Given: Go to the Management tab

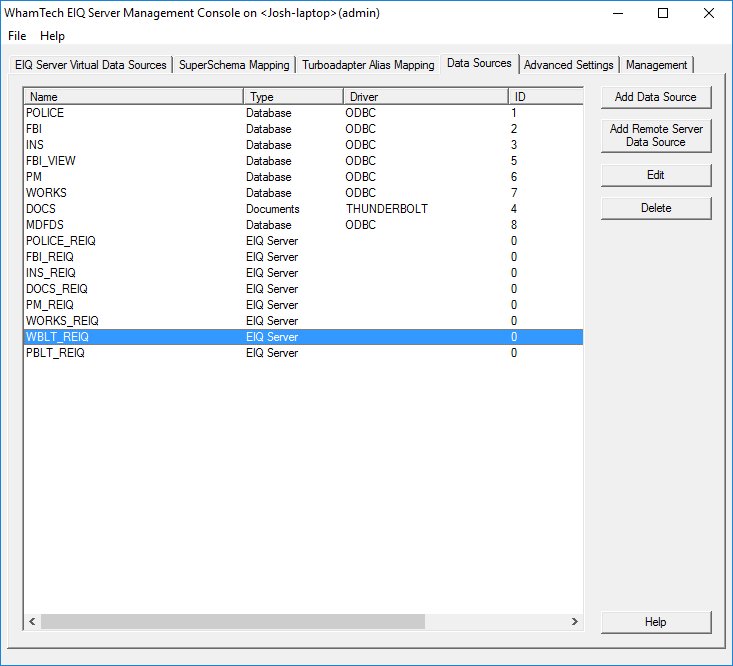Looking at the screenshot, I should pos(656,65).
